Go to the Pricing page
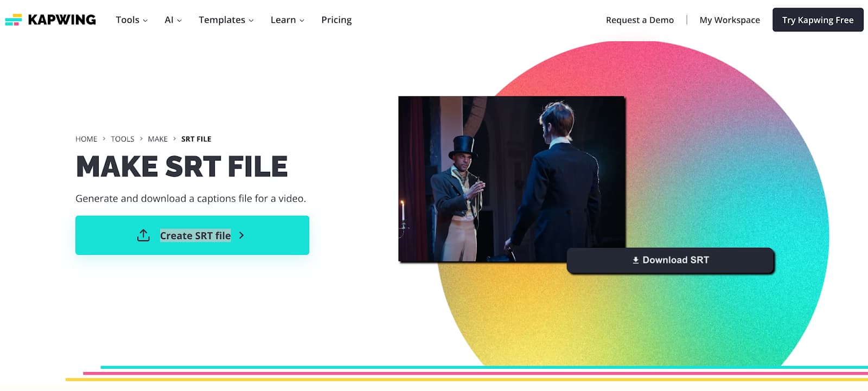 click(x=336, y=20)
